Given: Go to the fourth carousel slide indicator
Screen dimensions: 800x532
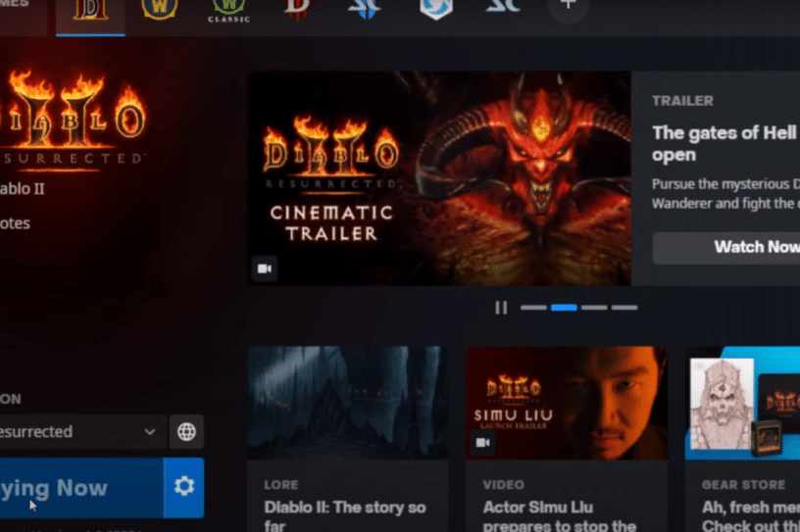Looking at the screenshot, I should click(x=625, y=308).
